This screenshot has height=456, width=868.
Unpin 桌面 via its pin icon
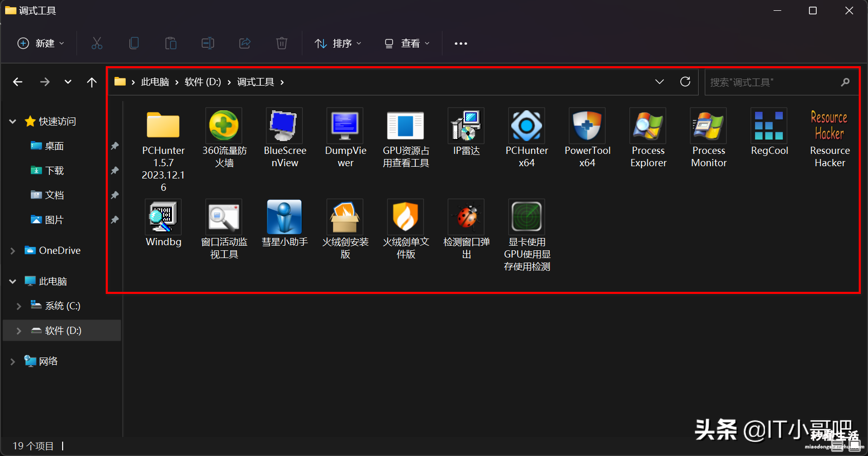point(115,146)
